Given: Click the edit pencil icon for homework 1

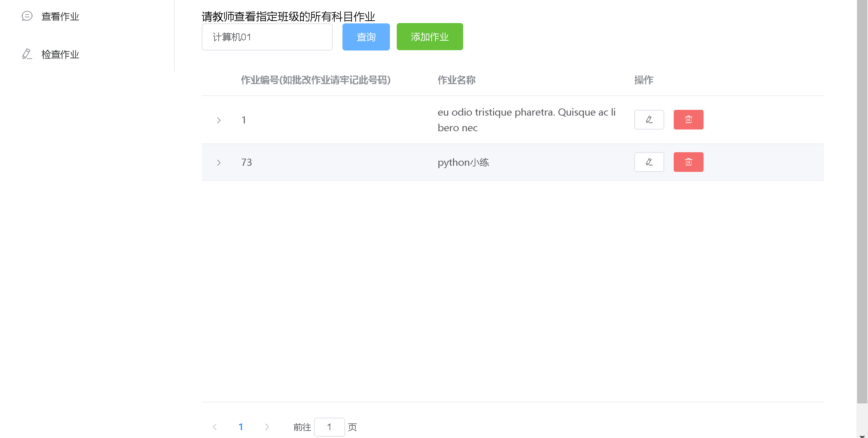Looking at the screenshot, I should [649, 120].
